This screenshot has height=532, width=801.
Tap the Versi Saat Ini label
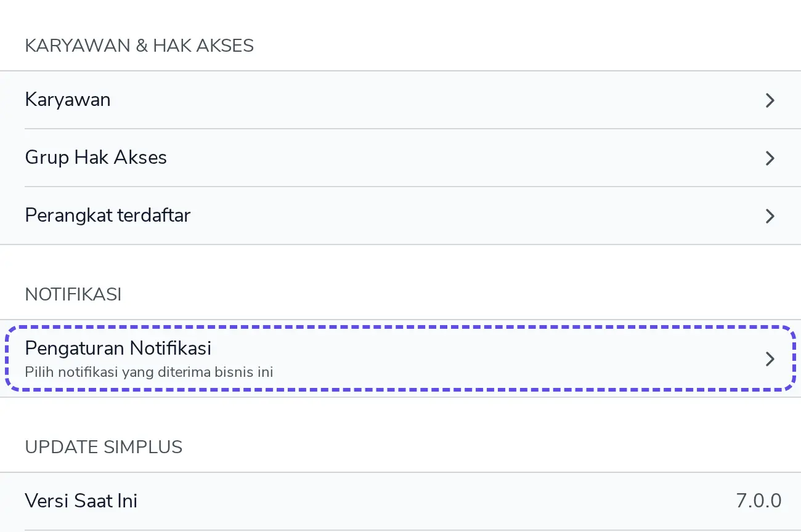(81, 501)
